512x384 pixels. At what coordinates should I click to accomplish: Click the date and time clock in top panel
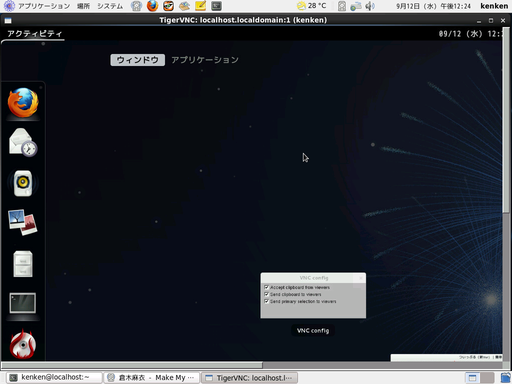coord(433,6)
